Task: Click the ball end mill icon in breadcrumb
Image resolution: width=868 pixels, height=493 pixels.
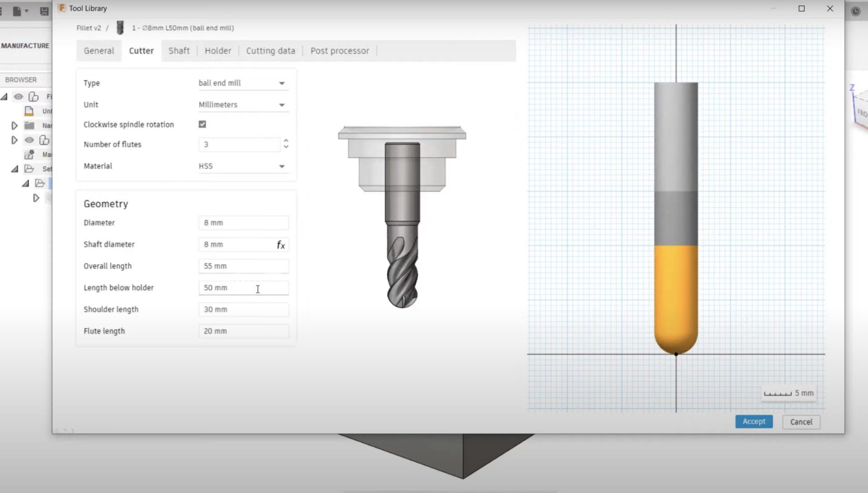Action: [120, 28]
